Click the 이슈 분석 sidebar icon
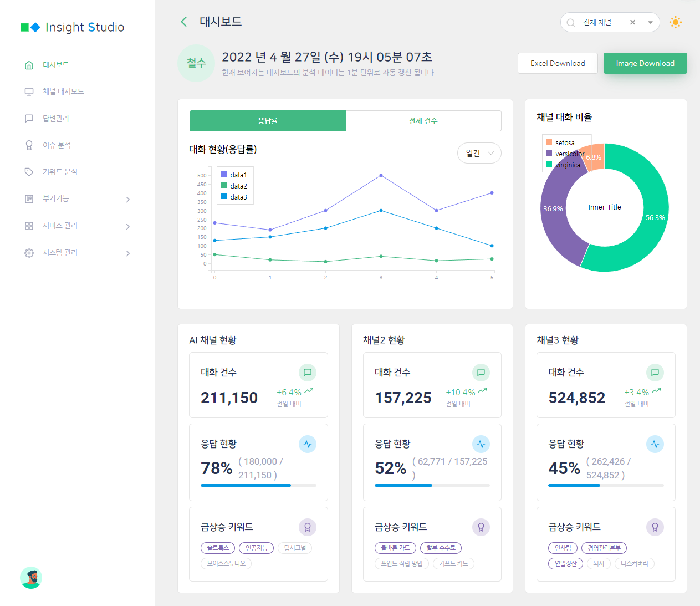The image size is (700, 606). 29,145
